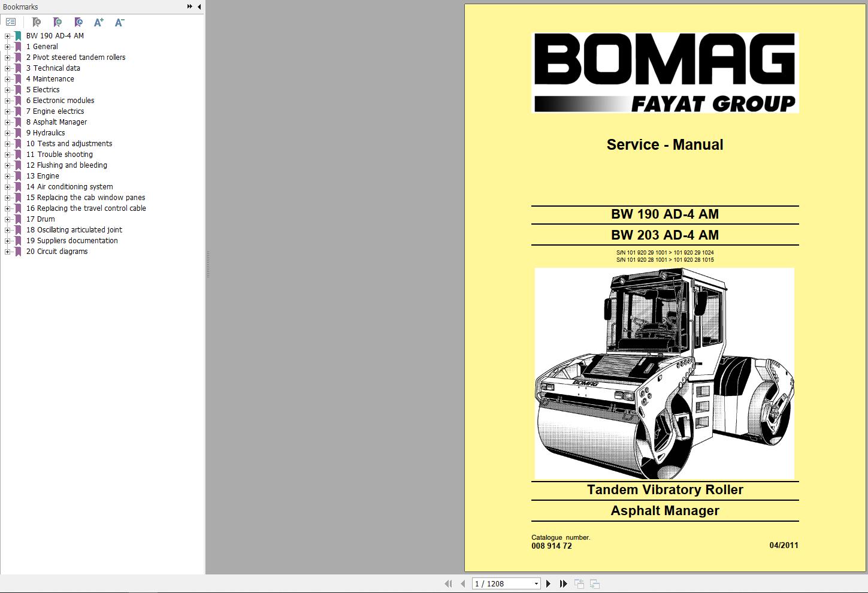Expand the 13 Engine bookmark
This screenshot has width=868, height=593.
pos(7,176)
